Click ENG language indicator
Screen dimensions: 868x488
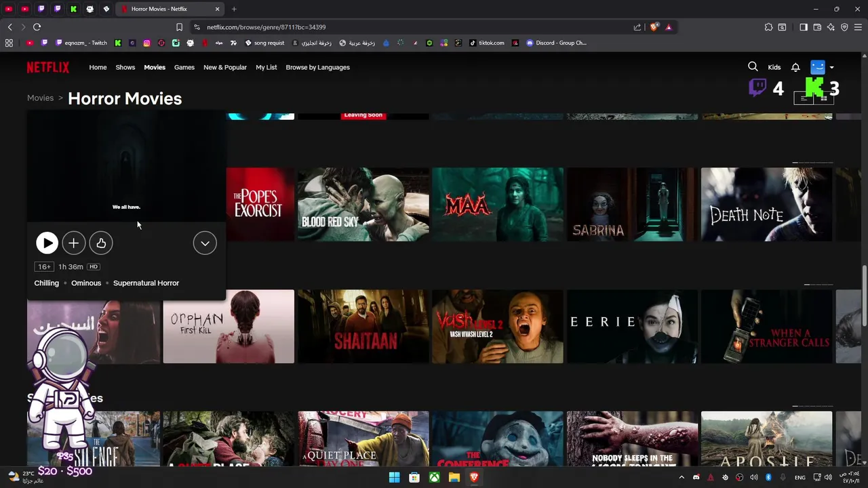(x=800, y=477)
